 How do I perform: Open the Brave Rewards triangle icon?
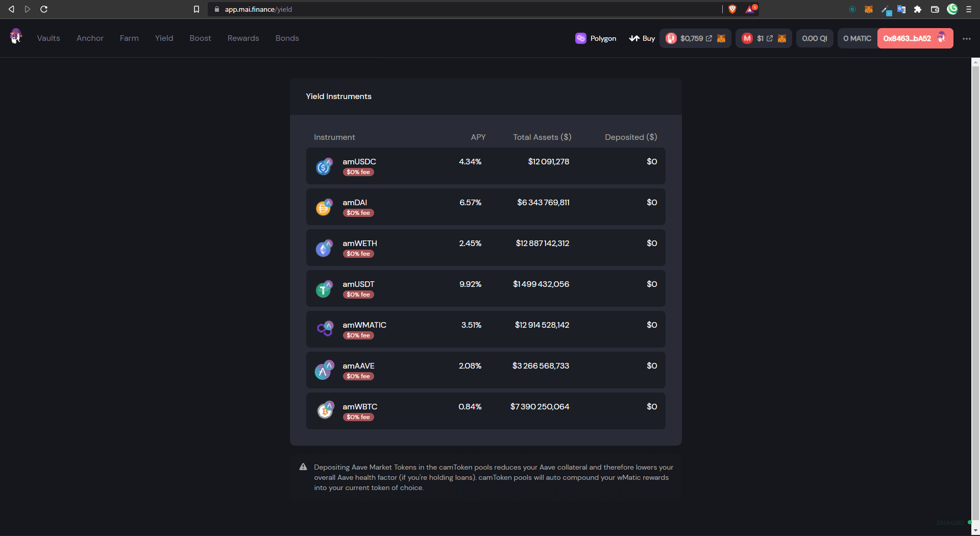[x=750, y=9]
